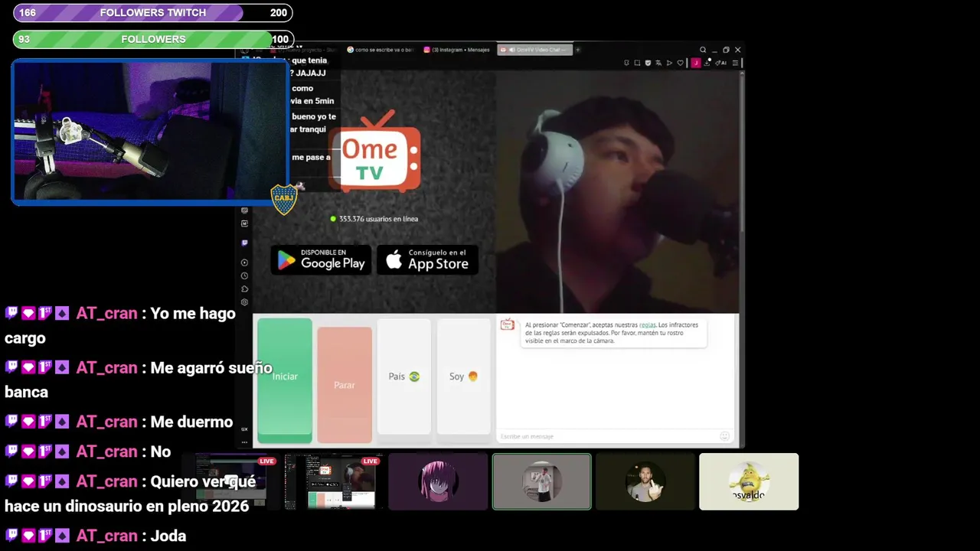Open a new browser tab

point(578,50)
